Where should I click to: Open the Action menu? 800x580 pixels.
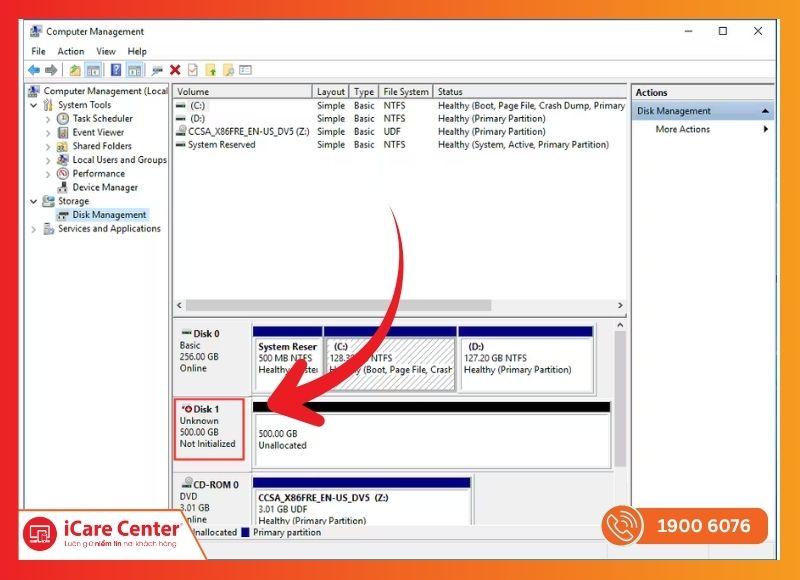70,51
